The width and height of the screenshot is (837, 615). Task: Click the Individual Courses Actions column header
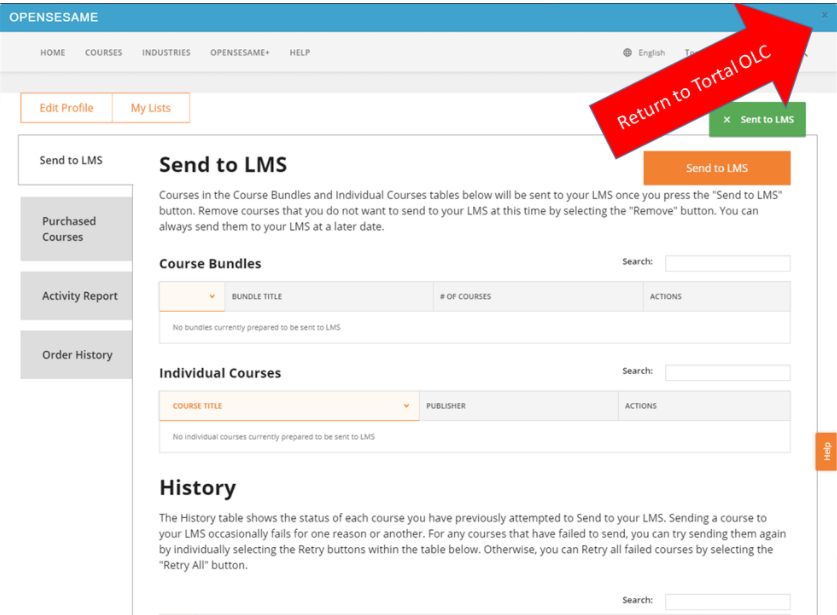[x=704, y=406]
